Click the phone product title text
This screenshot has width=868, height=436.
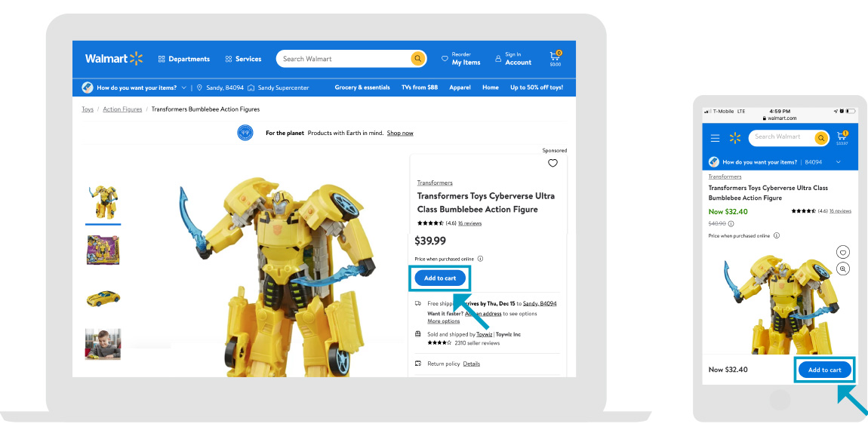(768, 192)
